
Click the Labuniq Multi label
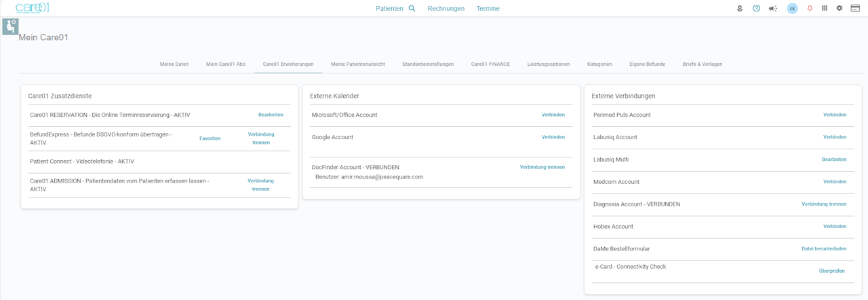coord(611,160)
